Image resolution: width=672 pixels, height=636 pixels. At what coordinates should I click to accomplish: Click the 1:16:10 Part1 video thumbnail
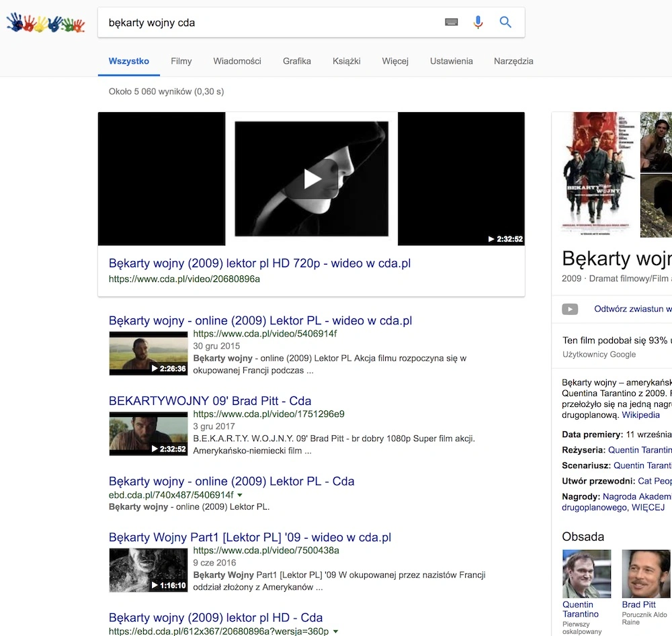pyautogui.click(x=149, y=570)
